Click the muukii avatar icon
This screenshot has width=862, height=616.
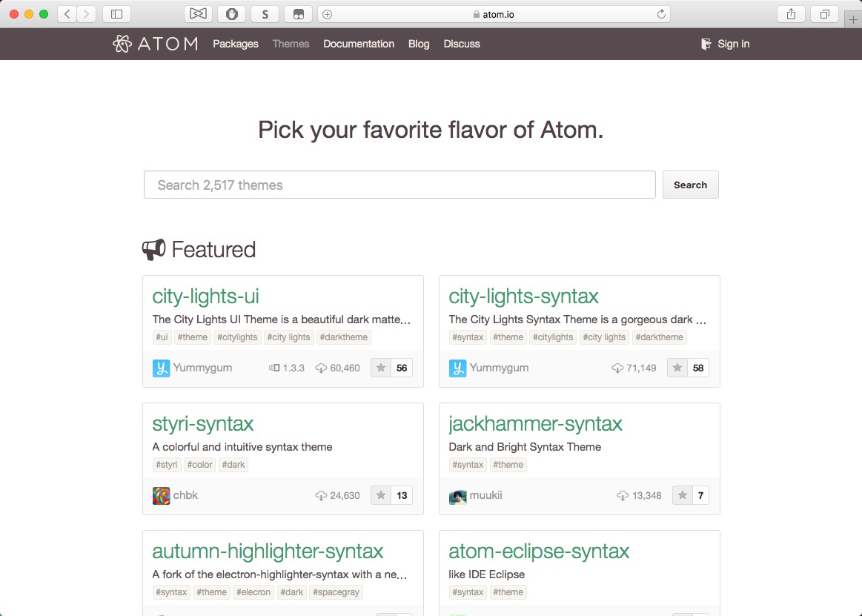(x=457, y=495)
